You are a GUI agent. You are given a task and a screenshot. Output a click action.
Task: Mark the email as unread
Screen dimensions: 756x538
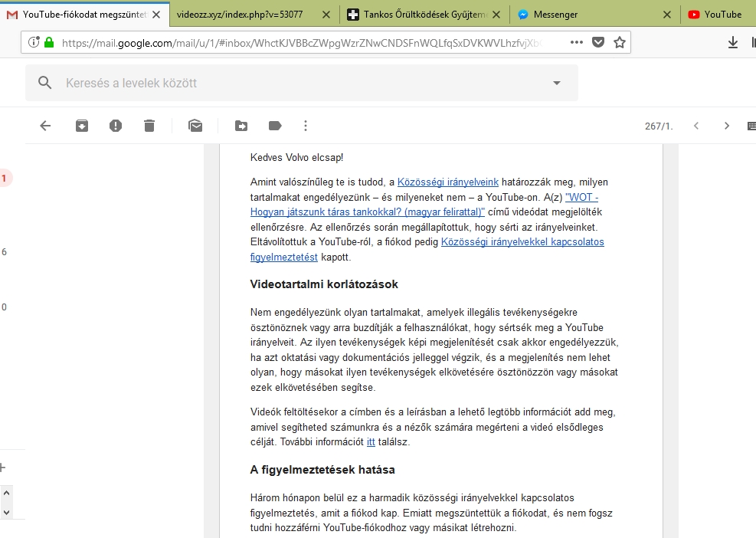(x=195, y=126)
